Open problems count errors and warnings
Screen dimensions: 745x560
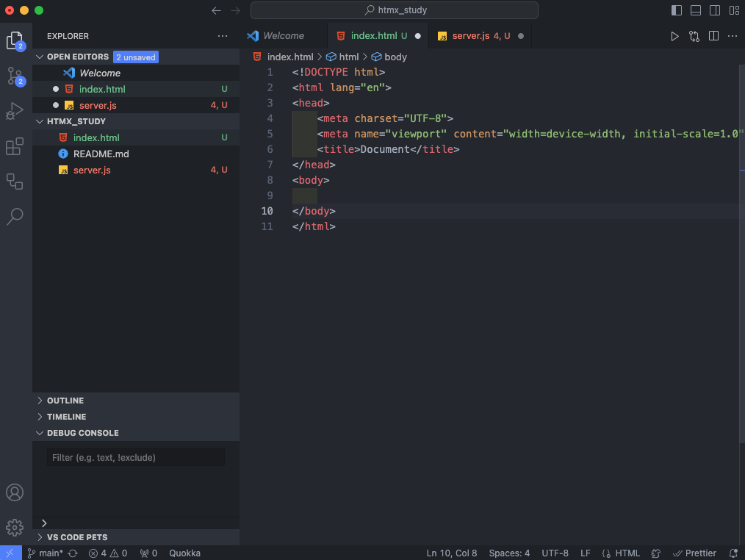pyautogui.click(x=108, y=553)
